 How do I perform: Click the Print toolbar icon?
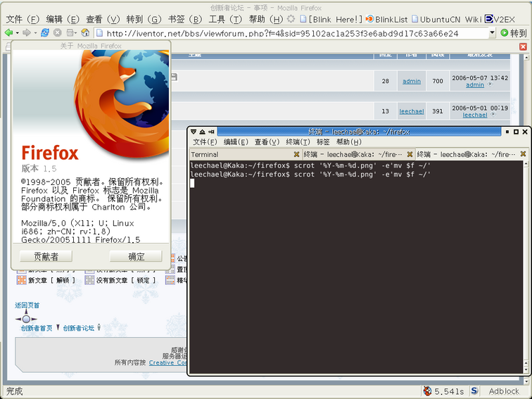[70, 32]
